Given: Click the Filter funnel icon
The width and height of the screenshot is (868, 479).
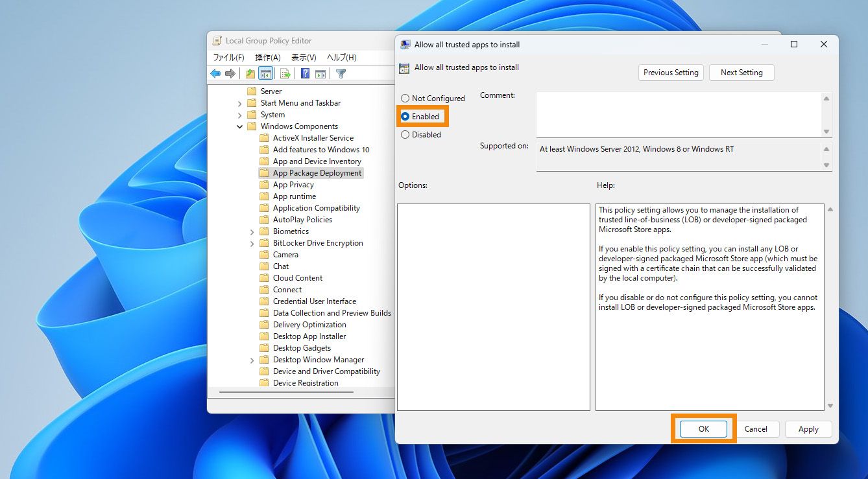Looking at the screenshot, I should click(341, 74).
